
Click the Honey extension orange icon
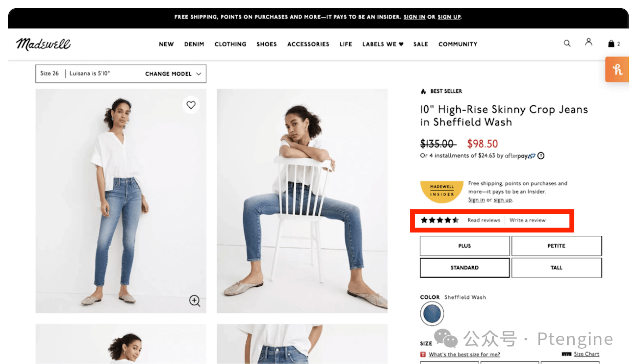pyautogui.click(x=617, y=70)
